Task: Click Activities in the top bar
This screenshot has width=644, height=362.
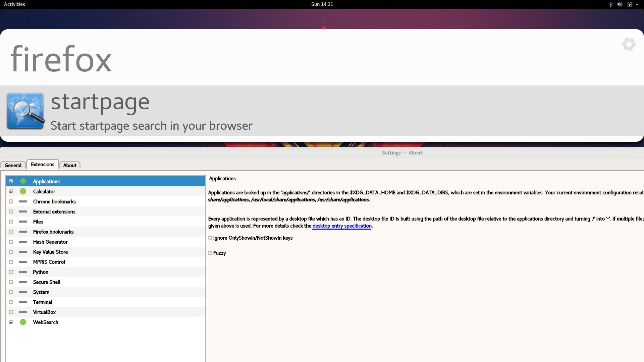Action: (x=14, y=4)
